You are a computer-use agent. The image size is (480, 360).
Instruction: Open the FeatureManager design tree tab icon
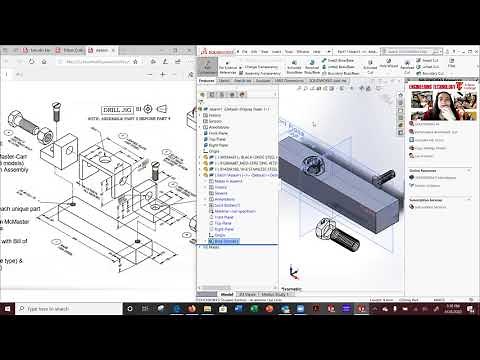(203, 94)
